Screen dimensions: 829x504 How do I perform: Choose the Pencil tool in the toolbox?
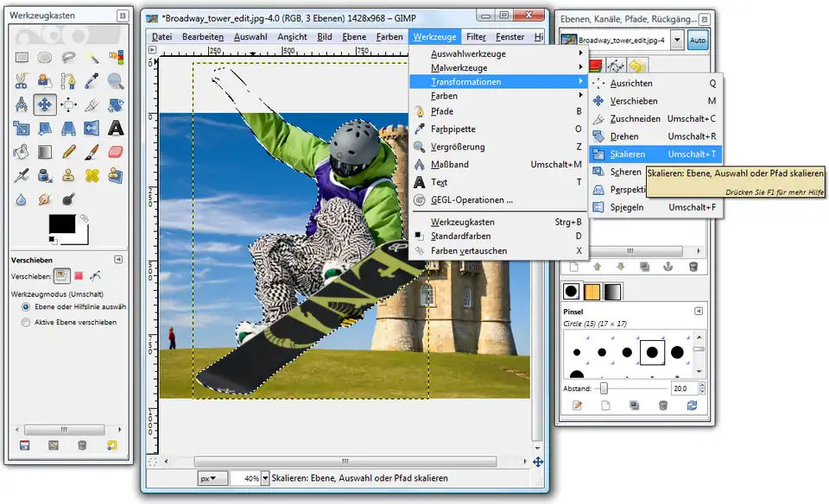point(69,152)
